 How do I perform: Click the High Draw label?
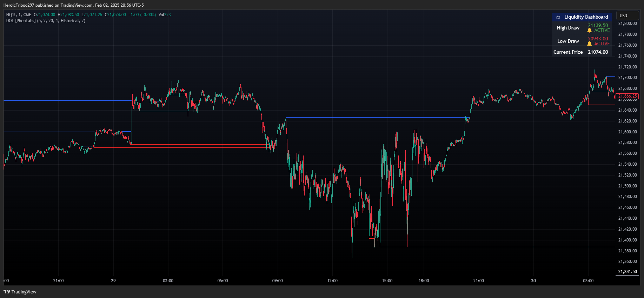click(568, 28)
